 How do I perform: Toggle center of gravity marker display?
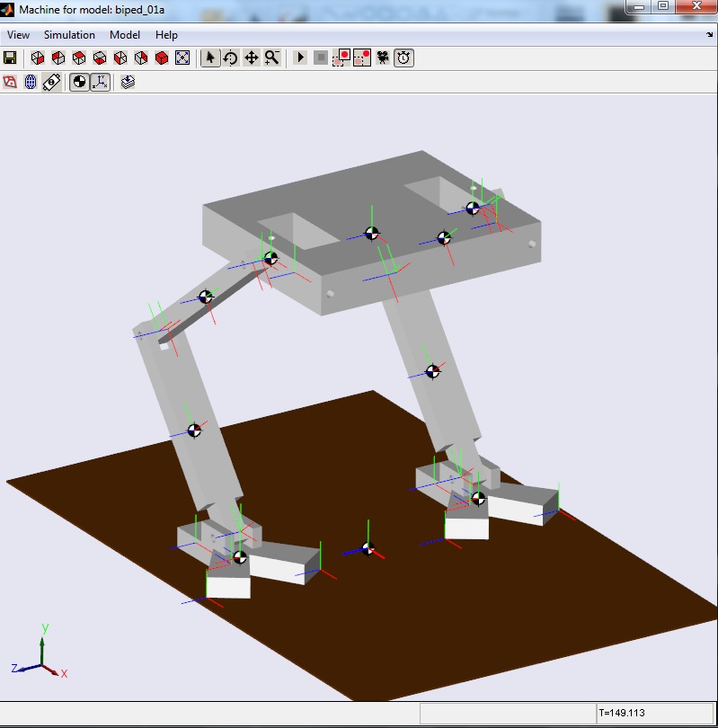(80, 82)
